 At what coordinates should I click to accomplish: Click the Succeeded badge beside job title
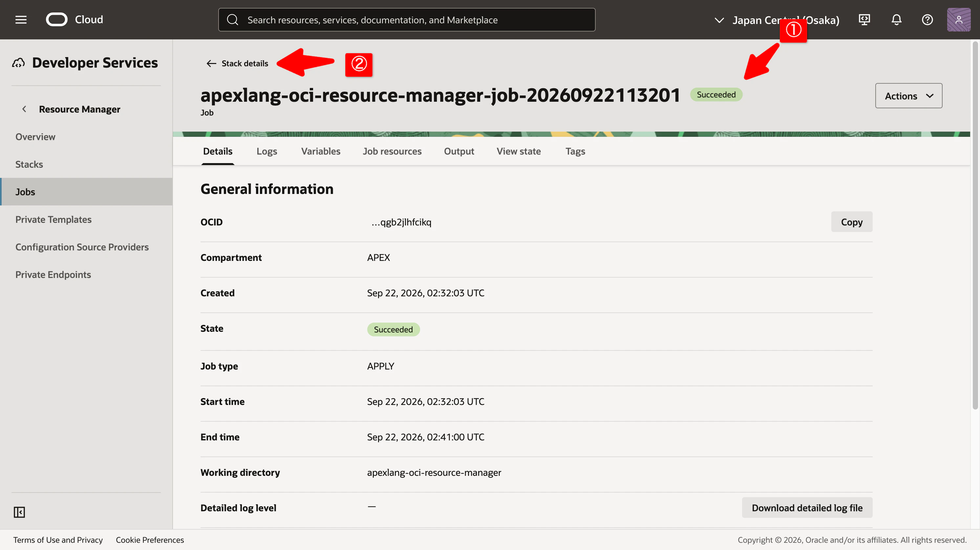point(716,95)
